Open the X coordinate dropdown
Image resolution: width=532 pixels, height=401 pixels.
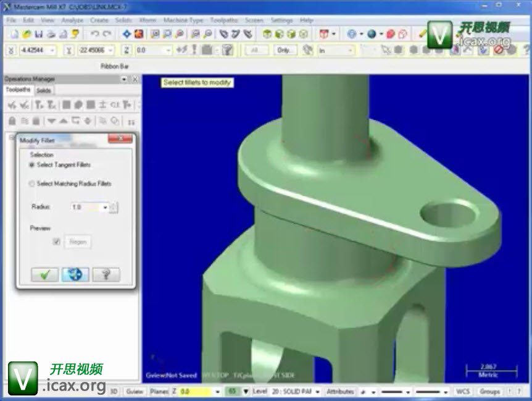(52, 50)
